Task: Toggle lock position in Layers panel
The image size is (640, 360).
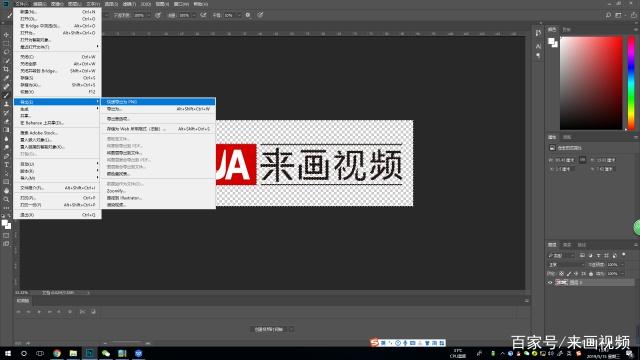Action: pos(576,273)
